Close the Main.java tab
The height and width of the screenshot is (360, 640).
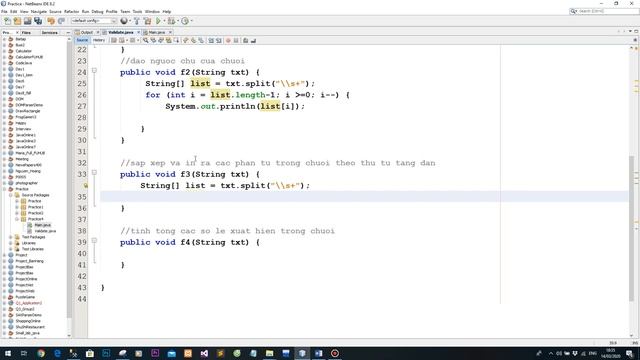[x=170, y=32]
